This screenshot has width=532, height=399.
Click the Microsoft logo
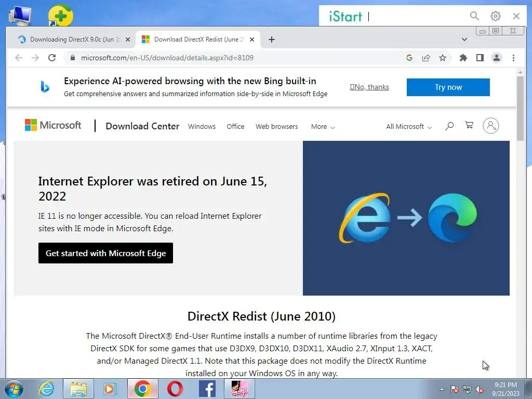point(53,125)
